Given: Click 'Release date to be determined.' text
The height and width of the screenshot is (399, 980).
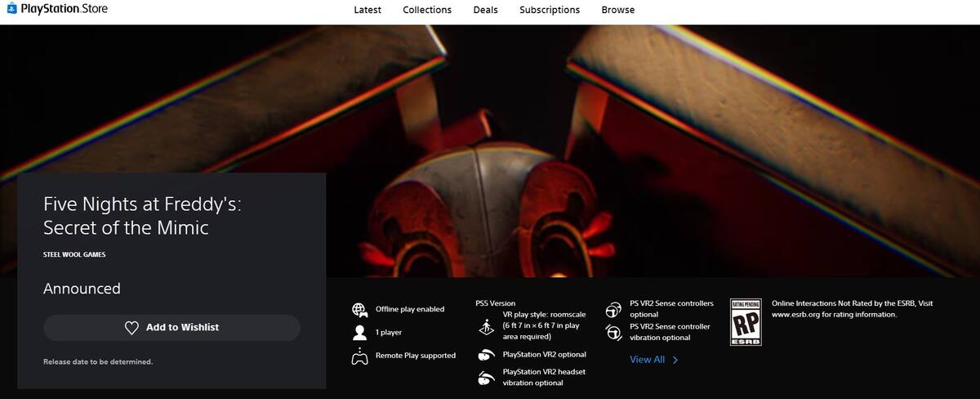Looking at the screenshot, I should click(x=98, y=361).
